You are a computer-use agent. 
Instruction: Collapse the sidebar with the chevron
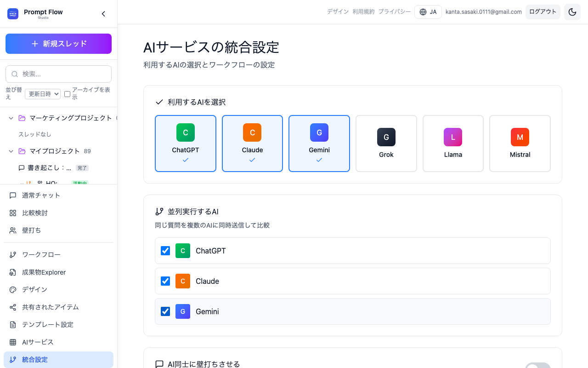click(x=103, y=14)
